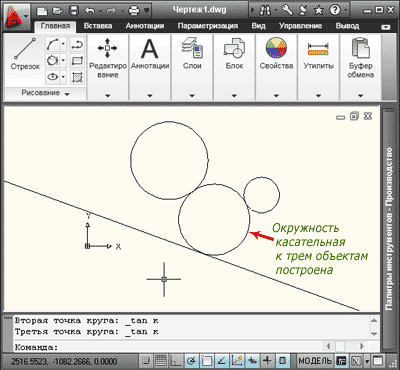Minimize the ribbon with the toggle button
Image resolution: width=400 pixels, height=370 pixels.
[386, 27]
